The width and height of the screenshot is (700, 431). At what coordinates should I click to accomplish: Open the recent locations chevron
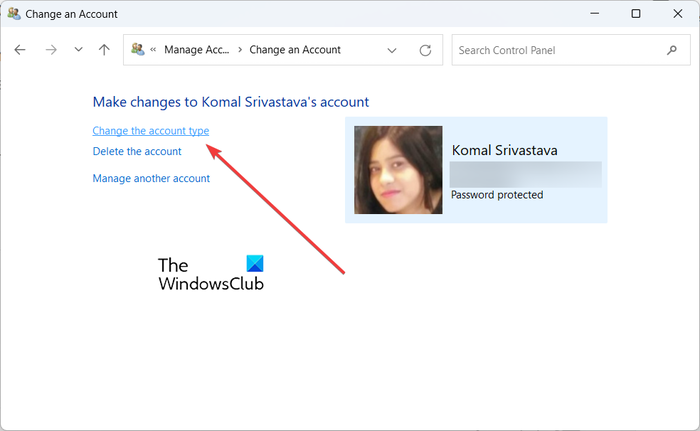click(x=78, y=50)
